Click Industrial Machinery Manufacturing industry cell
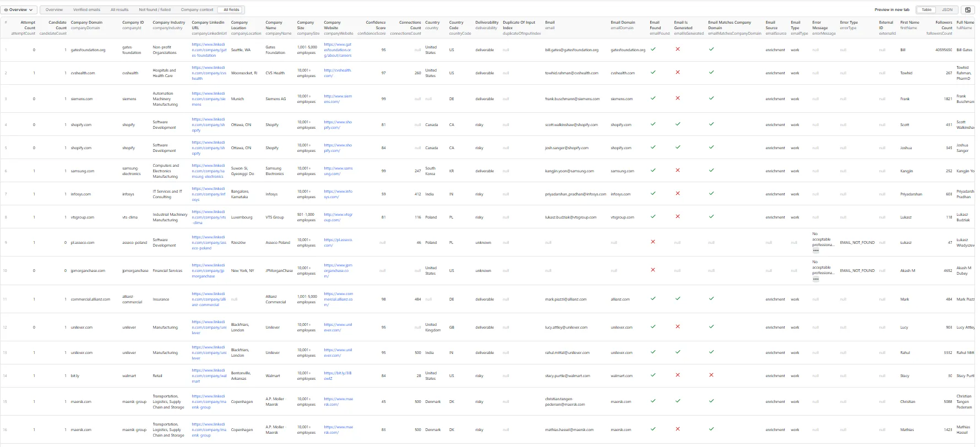The width and height of the screenshot is (980, 447). [x=170, y=217]
